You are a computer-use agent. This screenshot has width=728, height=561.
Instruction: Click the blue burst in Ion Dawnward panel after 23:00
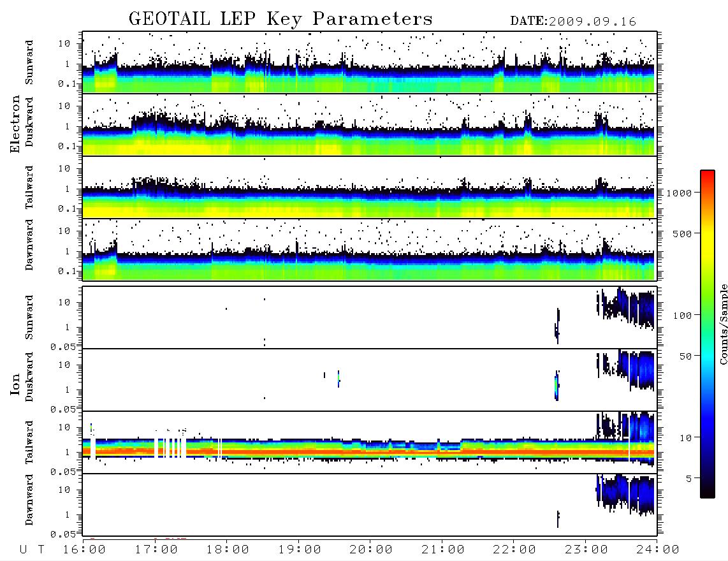625,494
